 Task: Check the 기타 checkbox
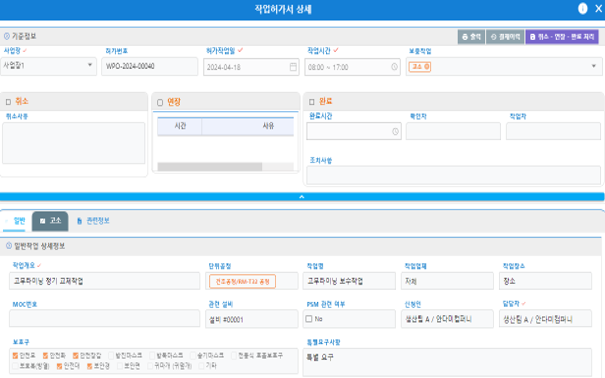[201, 366]
